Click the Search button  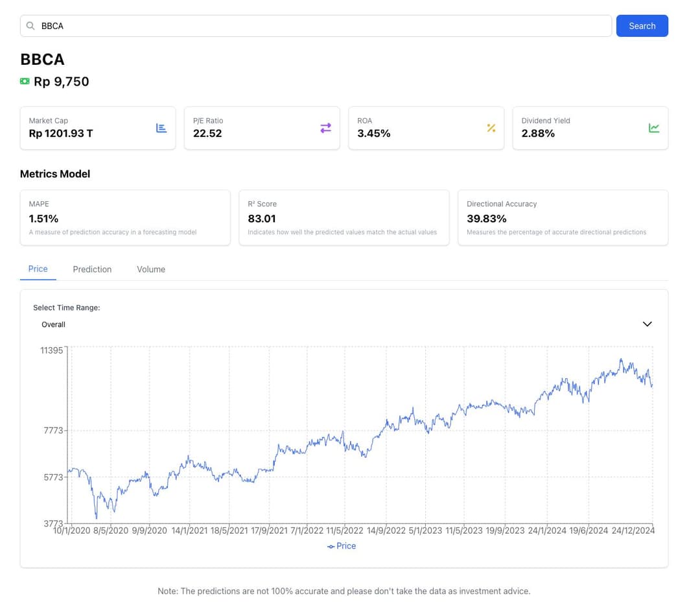pos(642,26)
